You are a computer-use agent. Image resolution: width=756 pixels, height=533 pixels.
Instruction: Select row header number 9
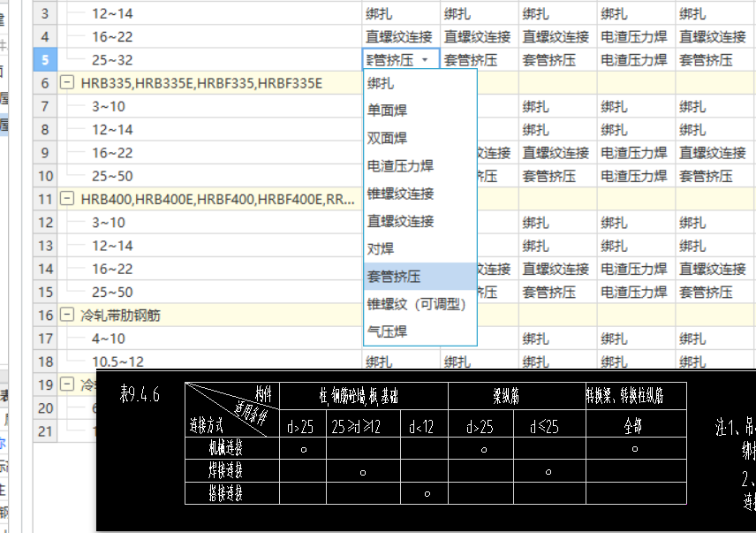click(45, 153)
